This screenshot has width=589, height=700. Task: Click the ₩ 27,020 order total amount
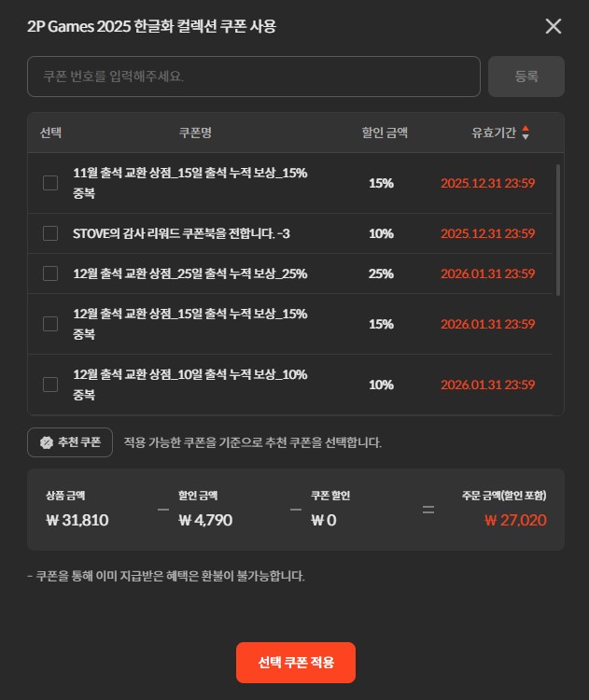coord(515,520)
